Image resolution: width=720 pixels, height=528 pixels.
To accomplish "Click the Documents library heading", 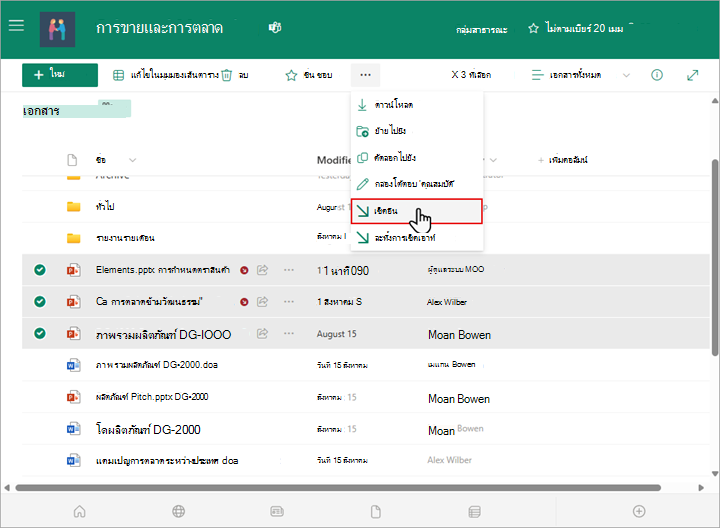I will (41, 111).
